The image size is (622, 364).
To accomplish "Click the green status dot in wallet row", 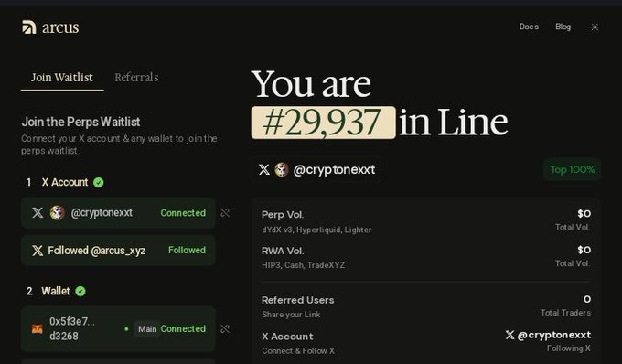I will (x=126, y=328).
